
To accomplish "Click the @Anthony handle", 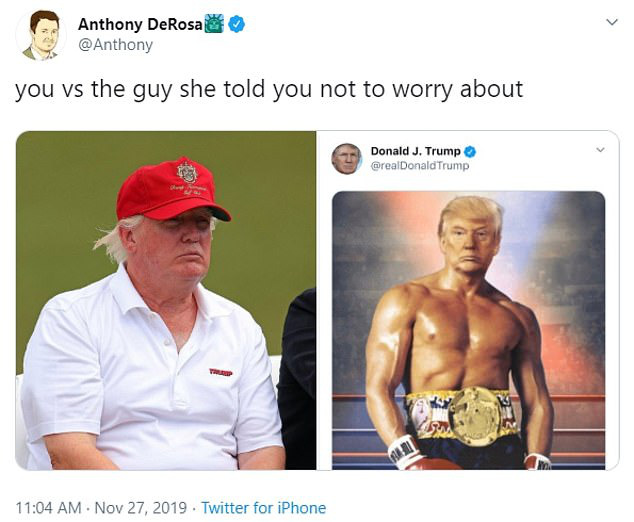I will (x=115, y=45).
